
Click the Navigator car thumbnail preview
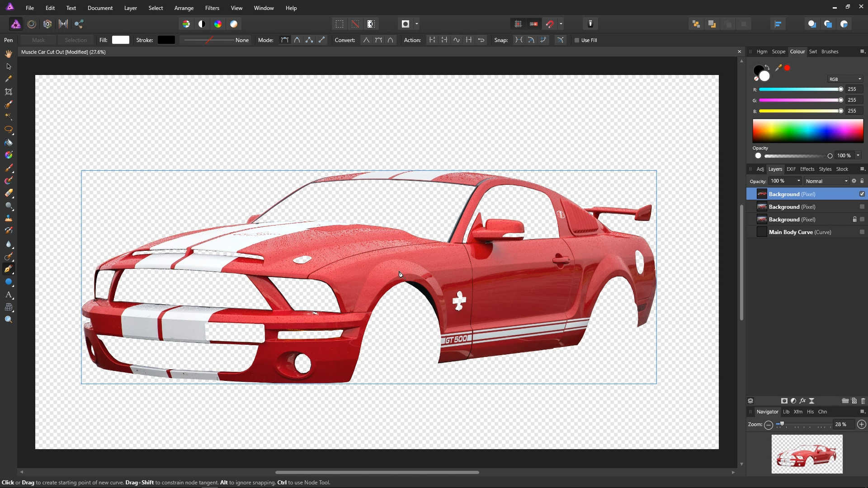[807, 454]
